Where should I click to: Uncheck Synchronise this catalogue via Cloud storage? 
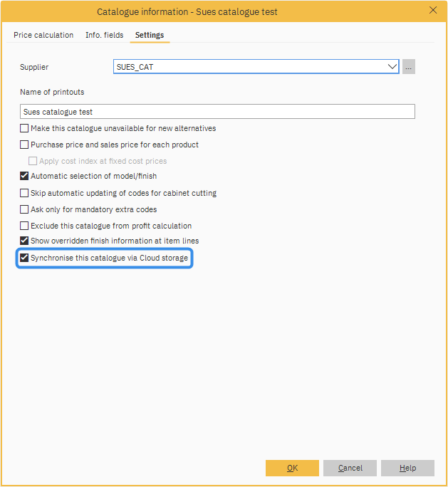tap(25, 258)
